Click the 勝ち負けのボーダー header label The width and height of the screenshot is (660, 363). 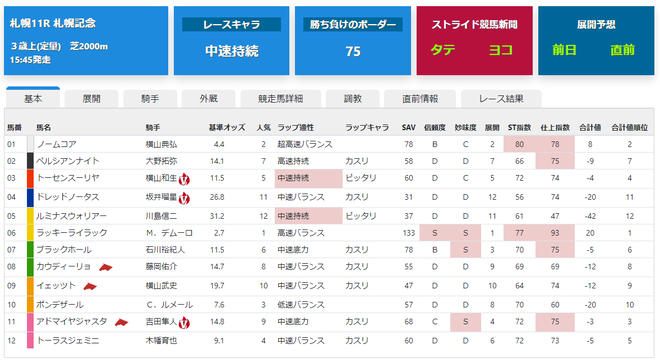coord(353,24)
